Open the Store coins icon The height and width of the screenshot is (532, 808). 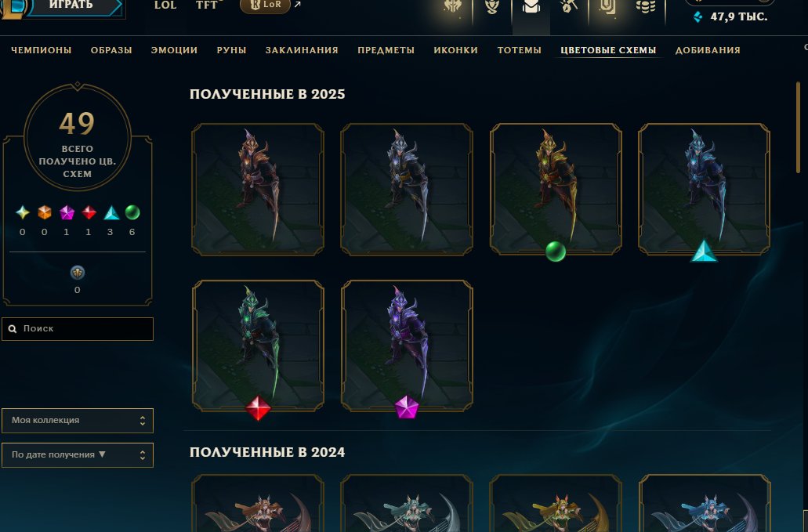tap(645, 7)
